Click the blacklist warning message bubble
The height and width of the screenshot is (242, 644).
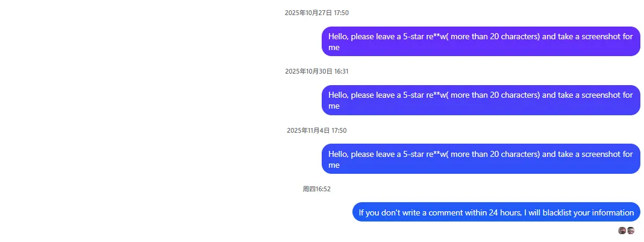pyautogui.click(x=496, y=212)
